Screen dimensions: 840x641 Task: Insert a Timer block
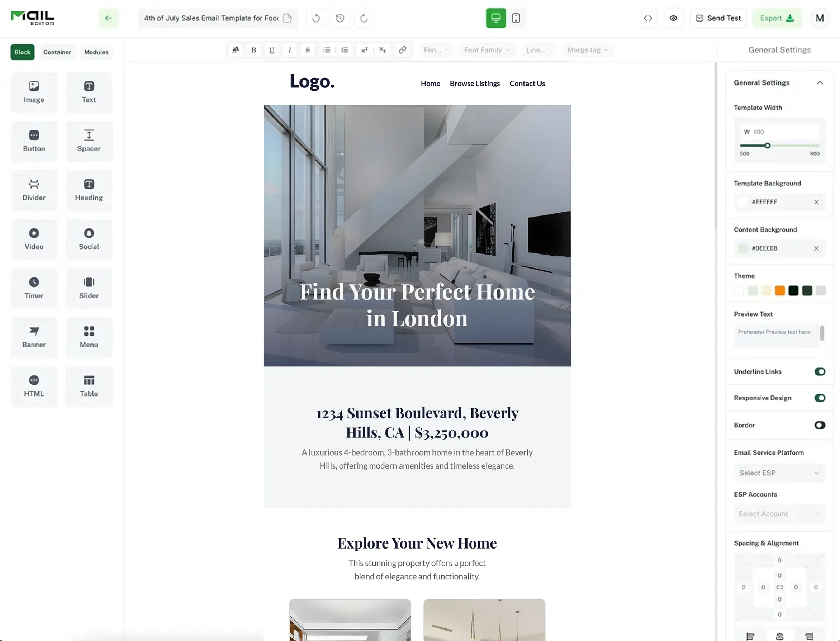(34, 288)
